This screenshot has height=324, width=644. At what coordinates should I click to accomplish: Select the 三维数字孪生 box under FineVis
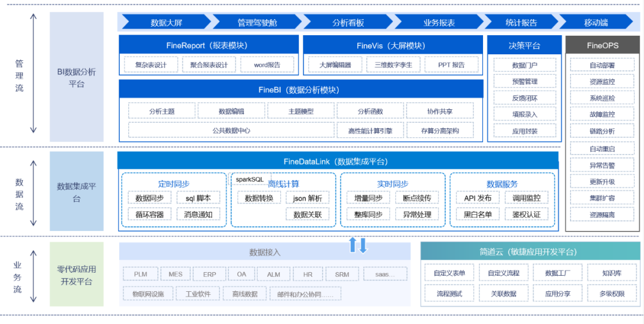coord(393,64)
